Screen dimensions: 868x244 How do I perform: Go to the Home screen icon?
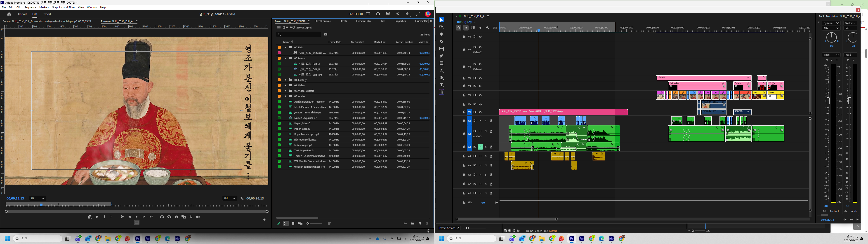tap(9, 14)
